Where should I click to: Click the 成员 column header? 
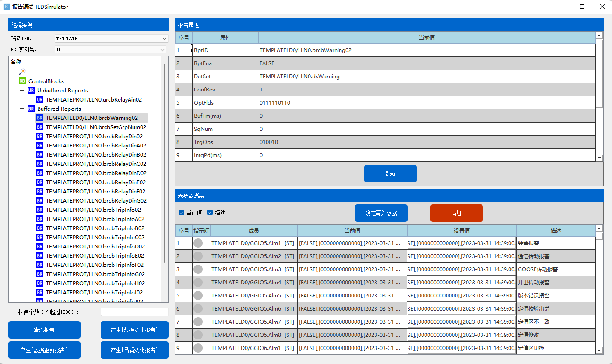(254, 231)
